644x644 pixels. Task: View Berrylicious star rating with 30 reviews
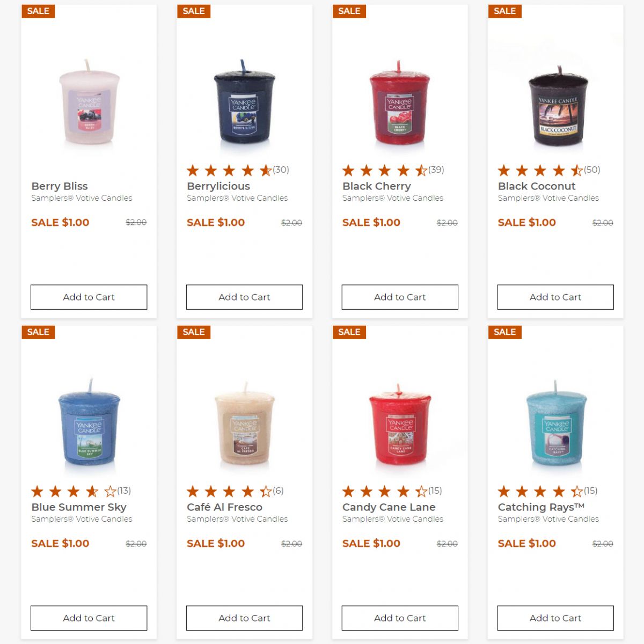(238, 170)
